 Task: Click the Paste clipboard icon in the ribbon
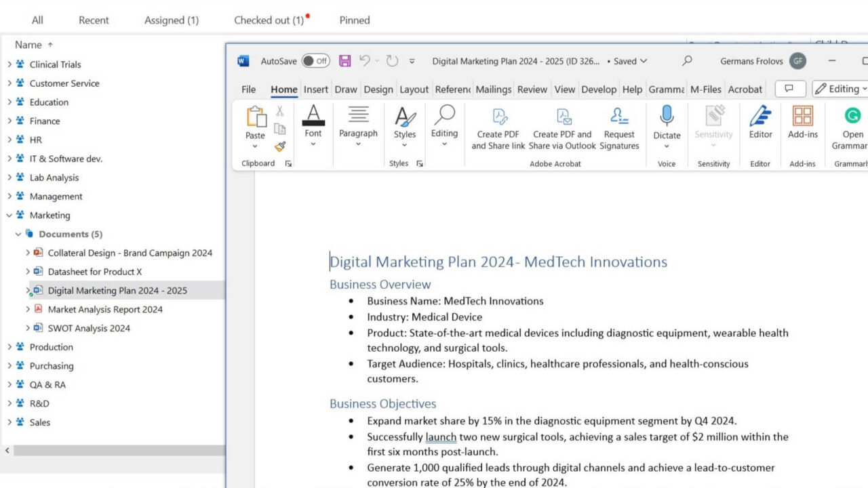[256, 117]
